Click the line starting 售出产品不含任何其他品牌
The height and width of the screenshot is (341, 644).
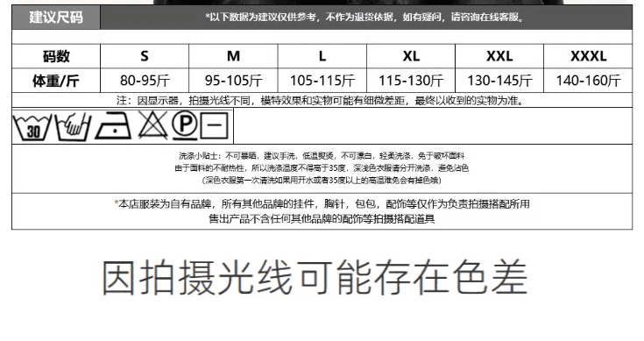pos(322,218)
